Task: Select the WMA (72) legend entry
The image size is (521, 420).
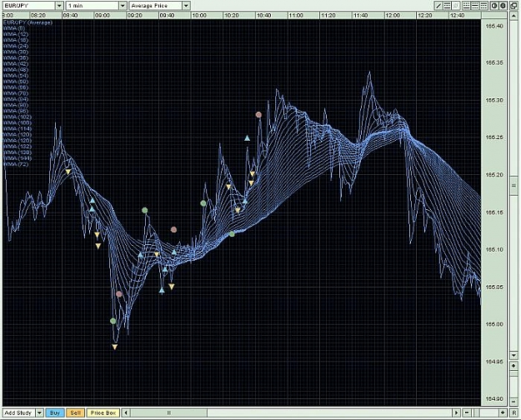Action: pos(16,164)
